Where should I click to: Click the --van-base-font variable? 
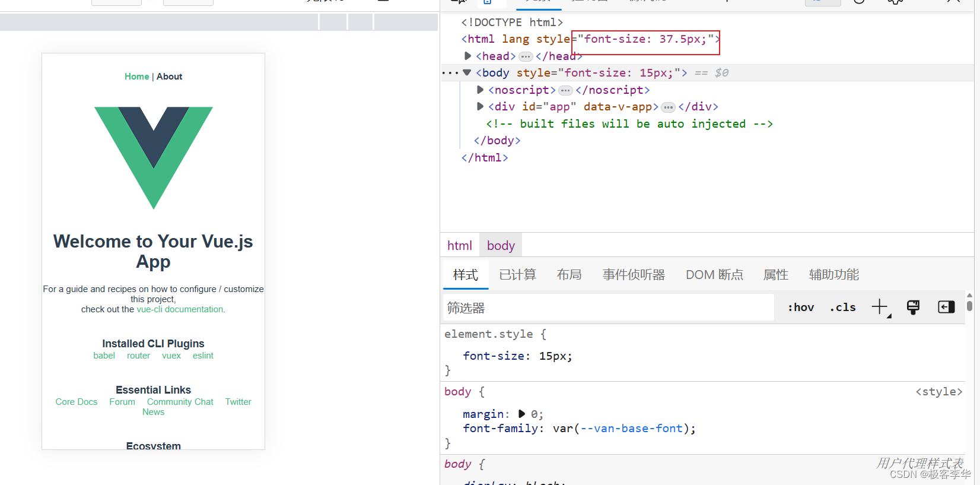tap(631, 428)
